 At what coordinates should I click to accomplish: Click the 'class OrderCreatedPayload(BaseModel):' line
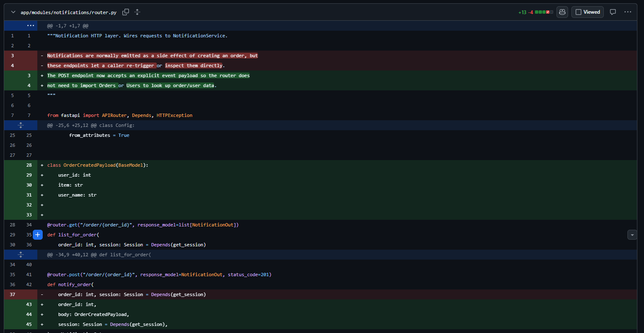click(x=97, y=165)
